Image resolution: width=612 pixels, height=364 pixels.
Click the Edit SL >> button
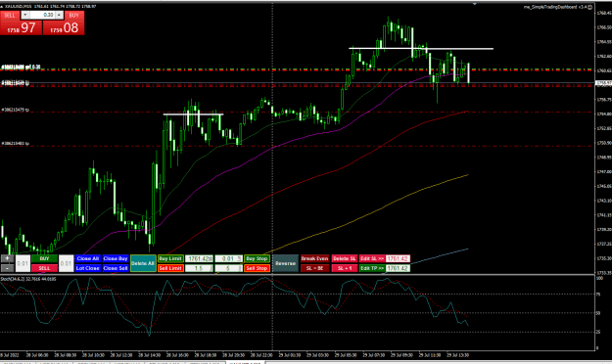pos(372,258)
